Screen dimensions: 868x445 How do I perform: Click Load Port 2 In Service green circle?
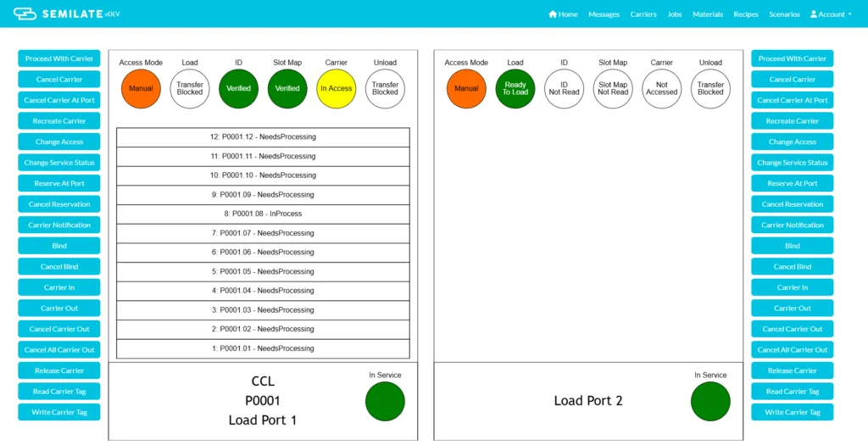[x=710, y=401]
